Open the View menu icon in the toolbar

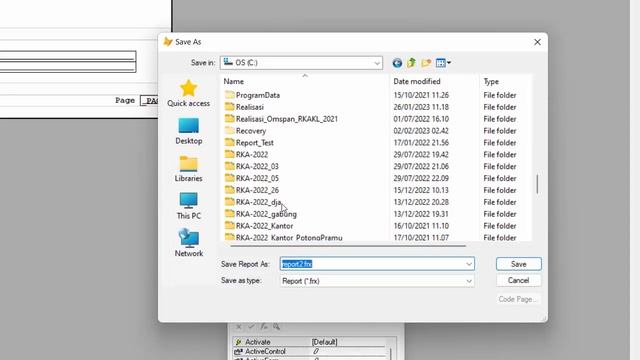click(443, 63)
